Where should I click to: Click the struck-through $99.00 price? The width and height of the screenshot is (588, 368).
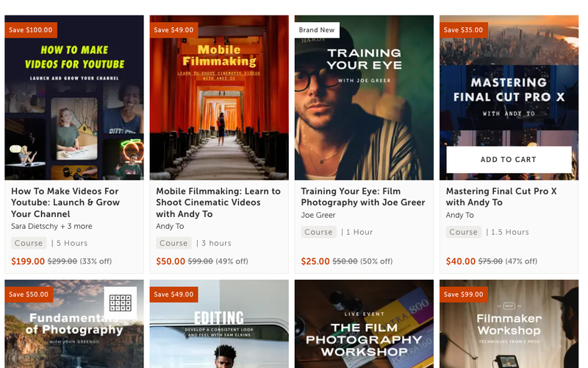200,261
